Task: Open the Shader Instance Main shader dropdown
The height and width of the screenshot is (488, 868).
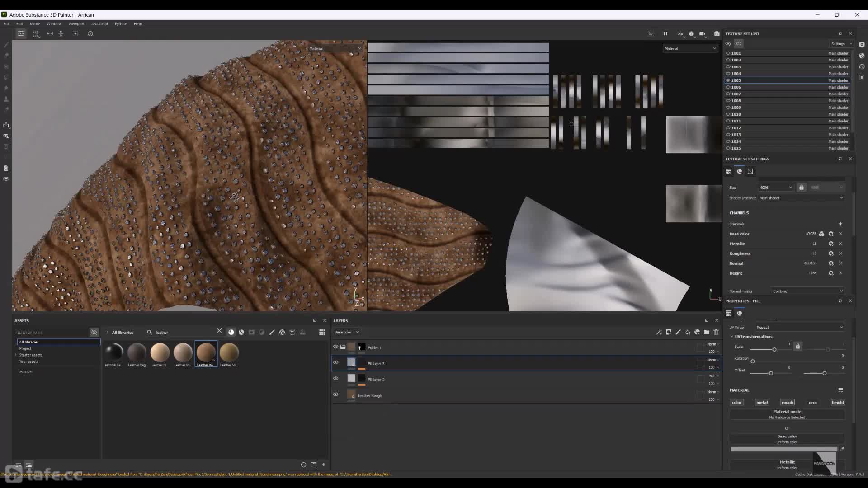Action: (801, 198)
